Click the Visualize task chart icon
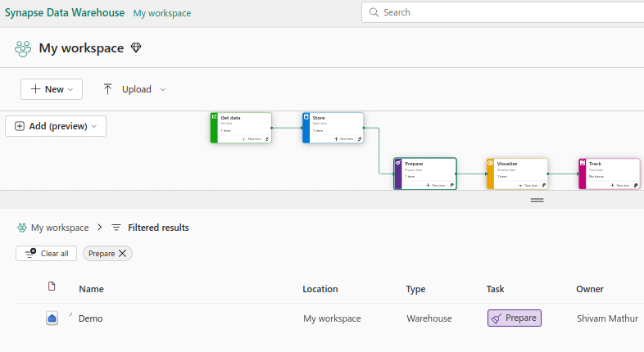Screen dimensions: 644x352 pos(490,164)
